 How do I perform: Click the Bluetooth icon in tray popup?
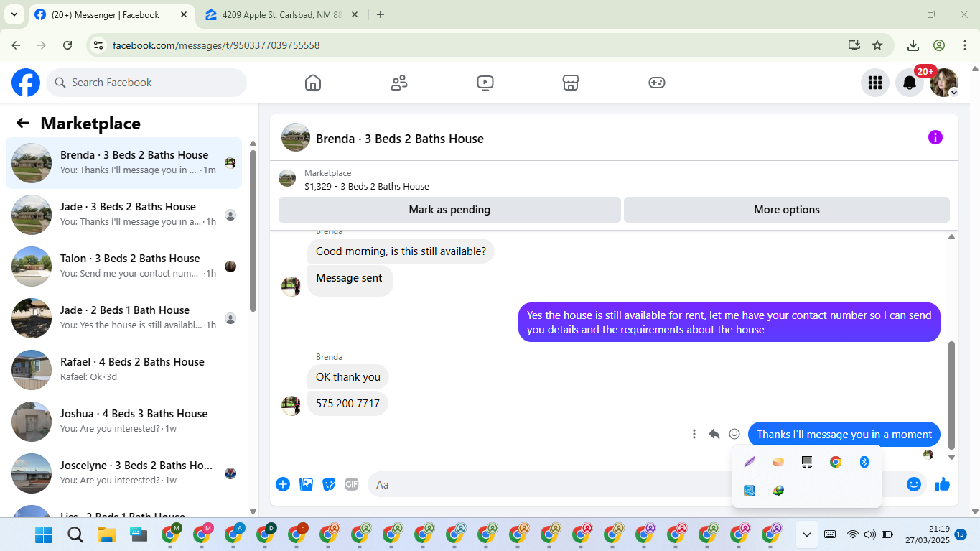(864, 462)
